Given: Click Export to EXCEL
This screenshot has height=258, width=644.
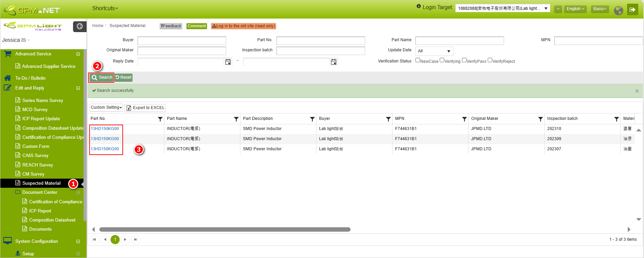Looking at the screenshot, I should point(145,108).
